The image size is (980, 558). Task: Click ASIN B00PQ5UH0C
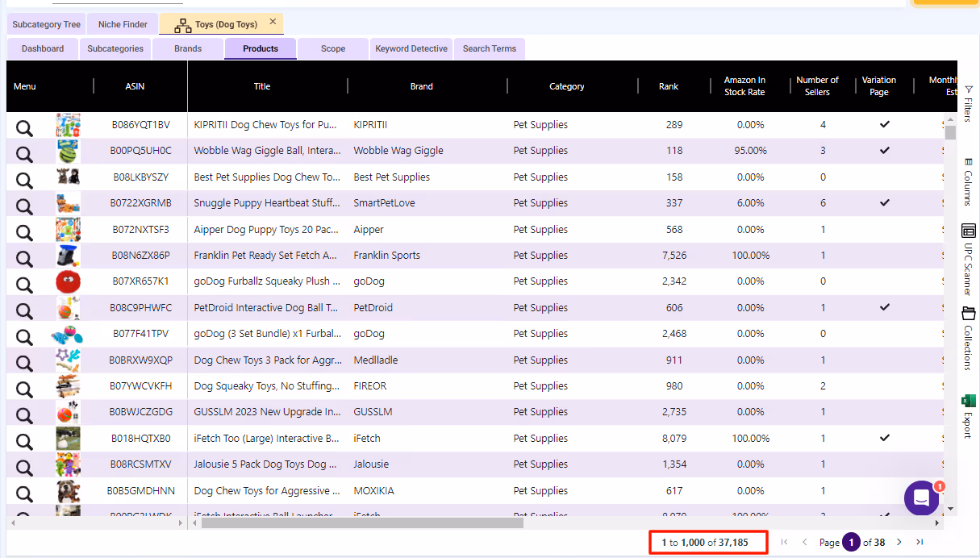click(141, 151)
